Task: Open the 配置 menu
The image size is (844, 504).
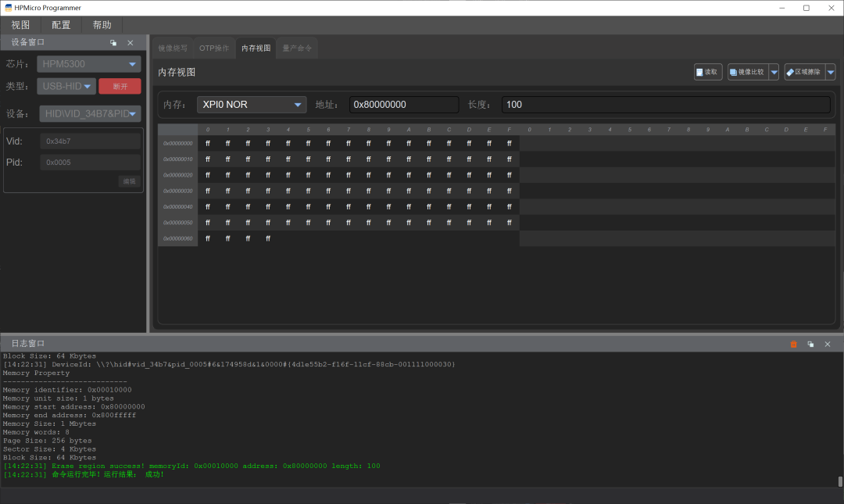Action: tap(61, 25)
